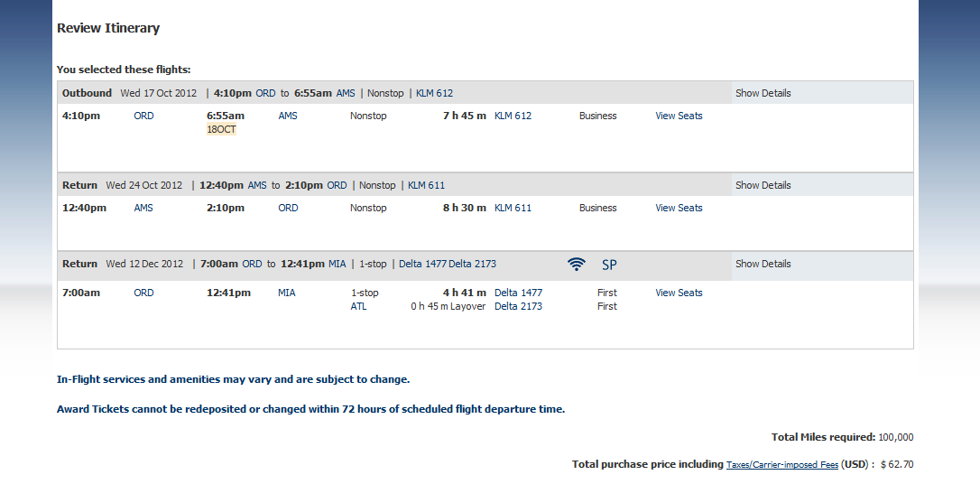980x484 pixels.
Task: Open the Taxes/Carrier-imposed Fees link
Action: tap(781, 464)
